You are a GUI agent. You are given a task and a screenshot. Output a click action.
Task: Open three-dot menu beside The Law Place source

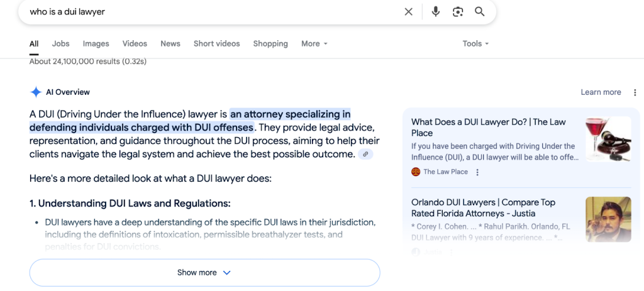coord(477,172)
